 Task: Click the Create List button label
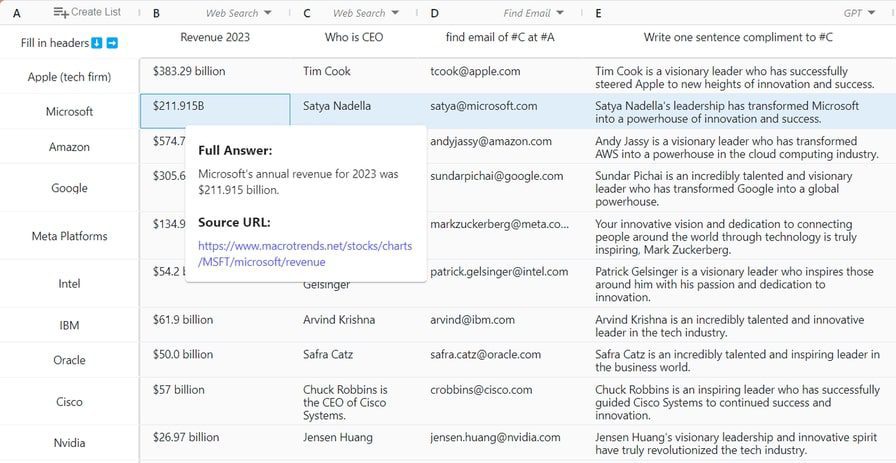(96, 12)
